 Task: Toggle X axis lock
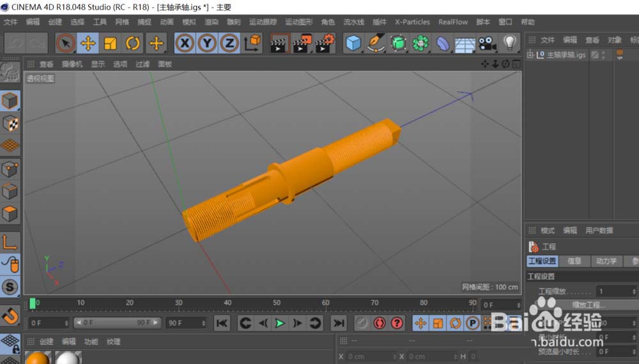point(185,43)
